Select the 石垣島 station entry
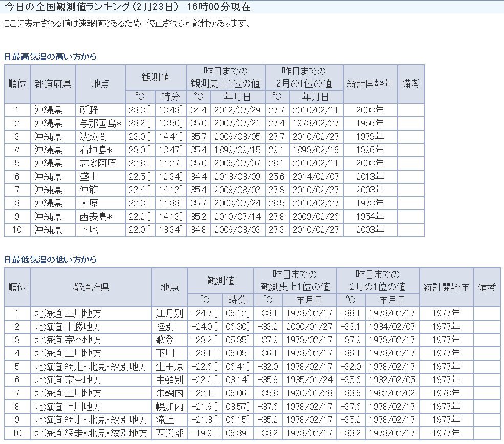Image resolution: width=504 pixels, height=444 pixels. [x=96, y=150]
